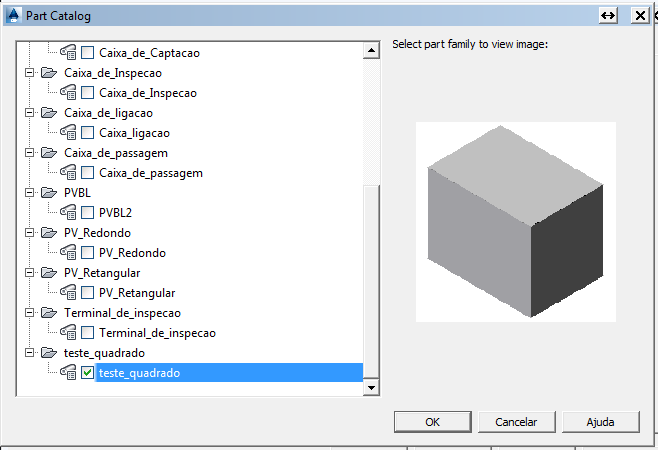
Task: Collapse the PVBL folder node
Action: pos(29,192)
